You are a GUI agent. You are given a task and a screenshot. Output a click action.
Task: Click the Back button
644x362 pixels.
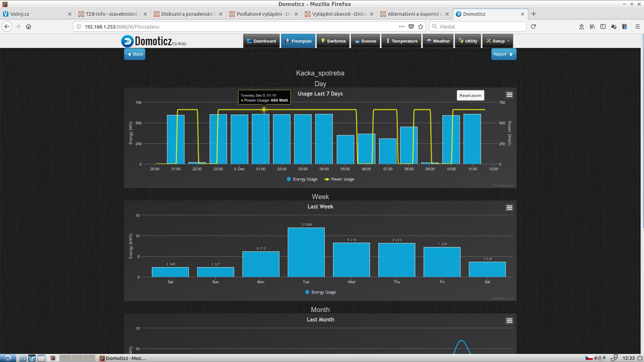tap(135, 54)
